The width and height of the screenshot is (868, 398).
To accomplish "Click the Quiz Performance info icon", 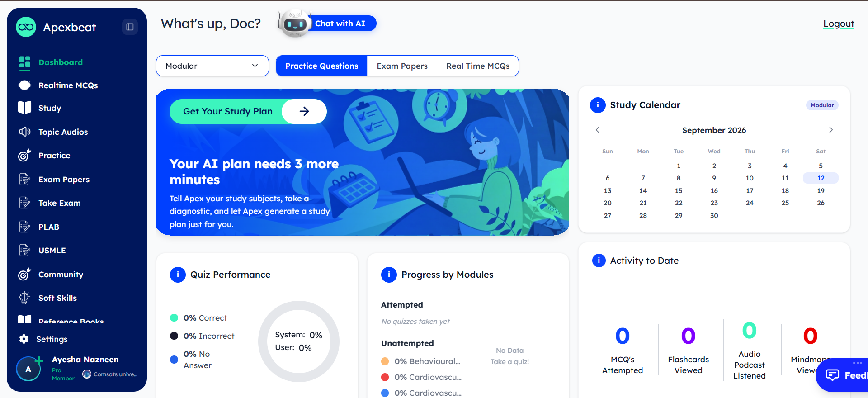I will 178,275.
